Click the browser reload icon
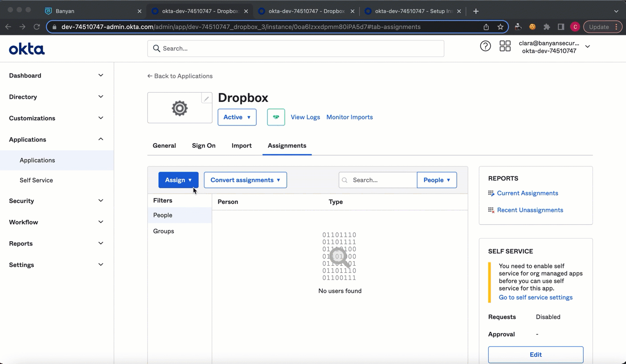Viewport: 626px width, 364px height. pos(37,27)
